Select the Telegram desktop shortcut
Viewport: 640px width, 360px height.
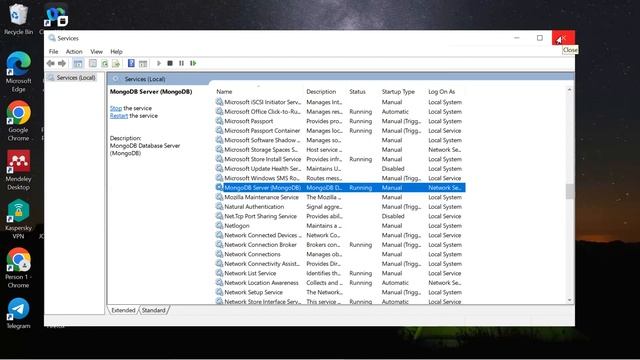(x=18, y=313)
